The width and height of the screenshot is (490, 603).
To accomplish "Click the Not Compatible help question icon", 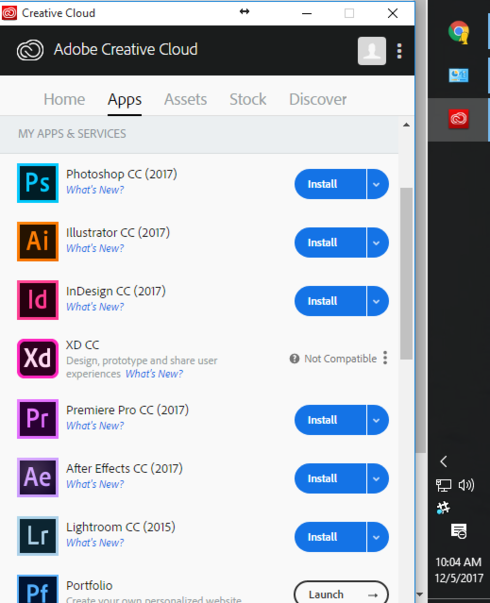I will (294, 358).
